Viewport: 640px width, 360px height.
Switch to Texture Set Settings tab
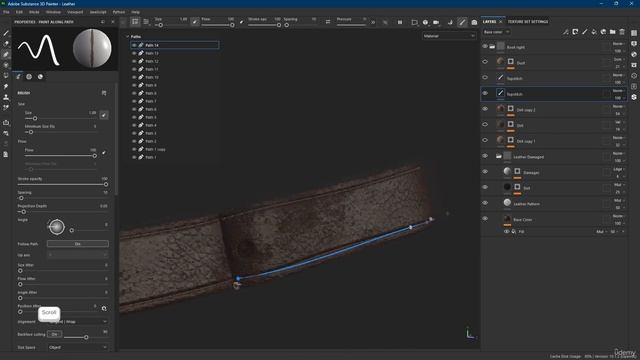pos(528,22)
